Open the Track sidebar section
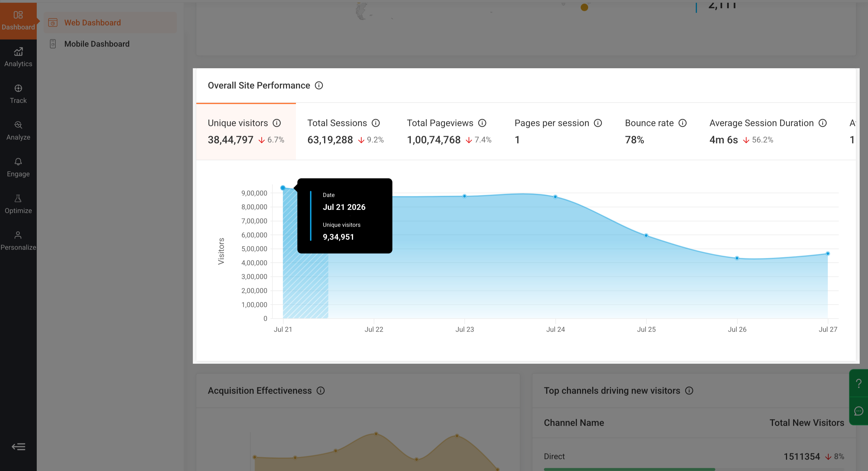868x471 pixels. point(18,94)
